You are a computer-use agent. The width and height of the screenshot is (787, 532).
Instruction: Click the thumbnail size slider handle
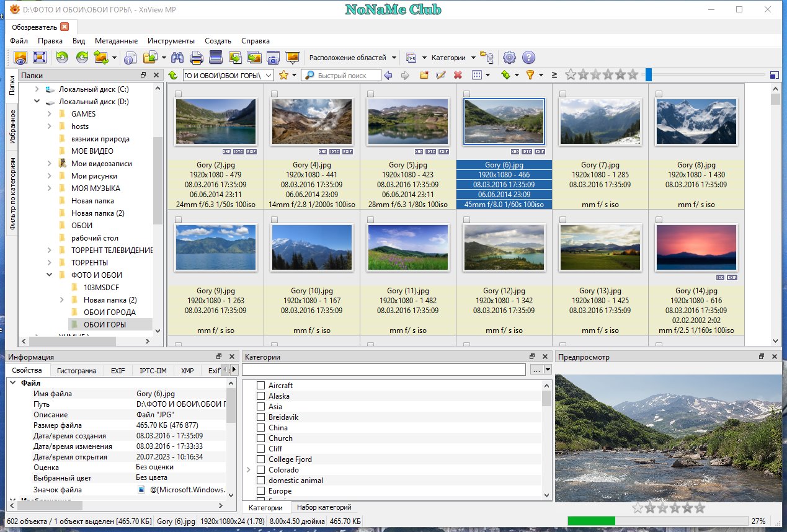coord(649,75)
